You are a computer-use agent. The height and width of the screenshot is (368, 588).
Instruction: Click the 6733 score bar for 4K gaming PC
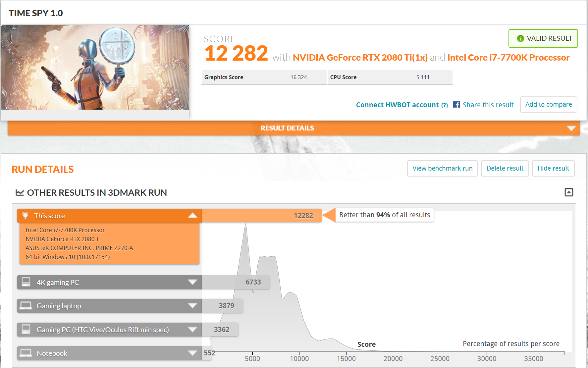point(236,282)
